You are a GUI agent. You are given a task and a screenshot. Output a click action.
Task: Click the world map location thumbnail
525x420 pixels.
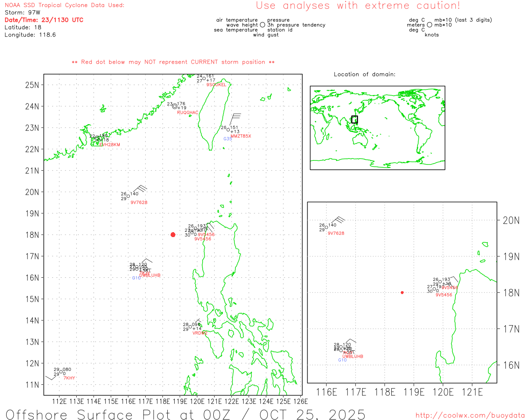[377, 128]
